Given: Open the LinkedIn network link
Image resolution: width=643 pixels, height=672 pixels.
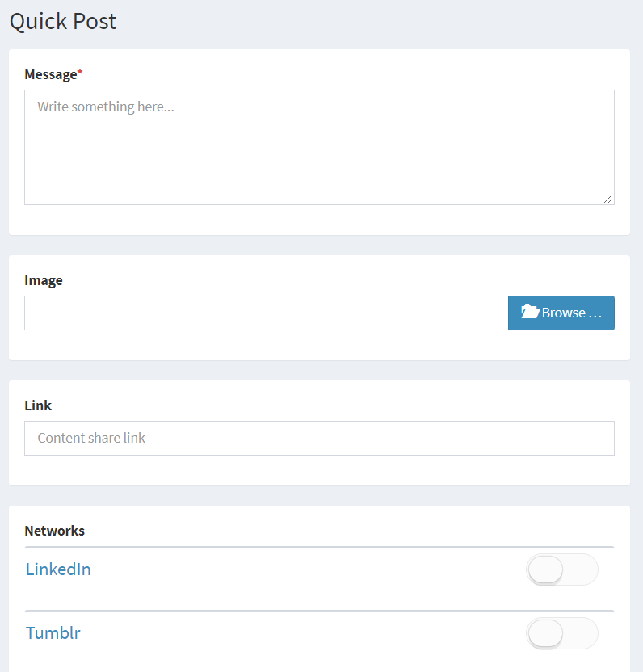Looking at the screenshot, I should click(58, 569).
